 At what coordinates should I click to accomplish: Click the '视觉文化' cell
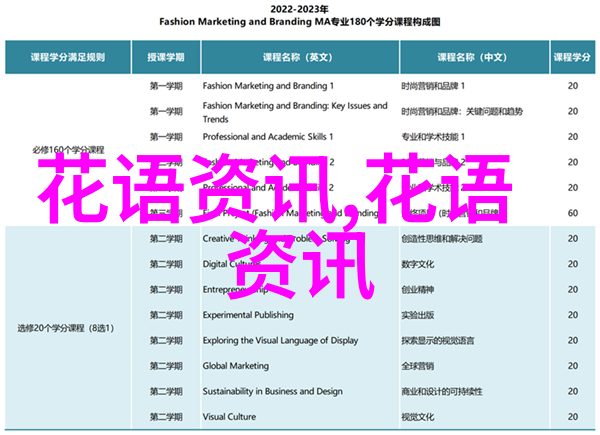[417, 417]
